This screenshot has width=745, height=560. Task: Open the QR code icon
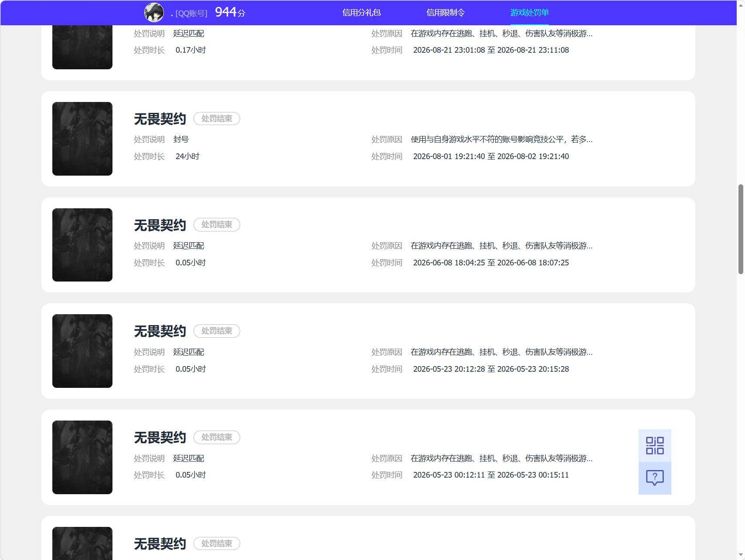655,445
